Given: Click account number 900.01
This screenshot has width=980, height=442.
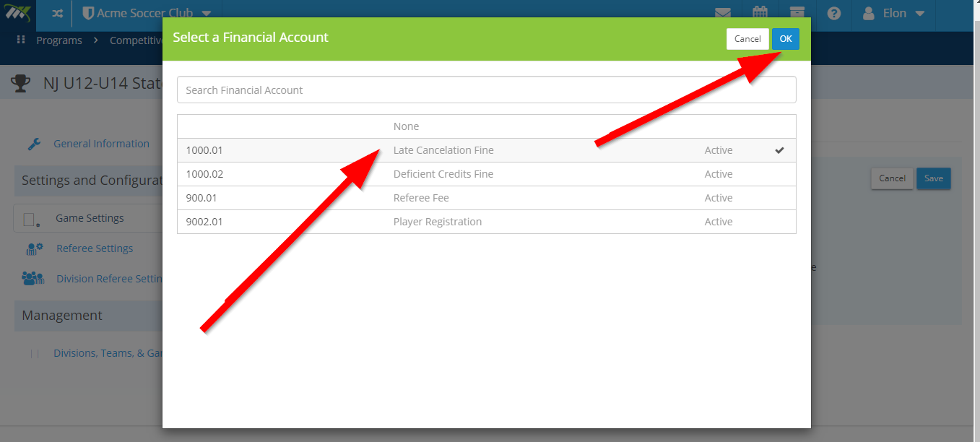Looking at the screenshot, I should [201, 198].
